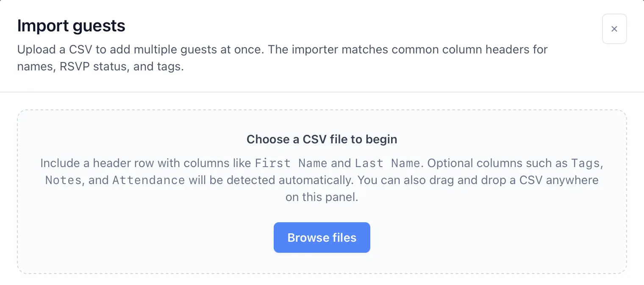Click the 'Last Name' inline code text
Image resolution: width=644 pixels, height=285 pixels.
(386, 163)
